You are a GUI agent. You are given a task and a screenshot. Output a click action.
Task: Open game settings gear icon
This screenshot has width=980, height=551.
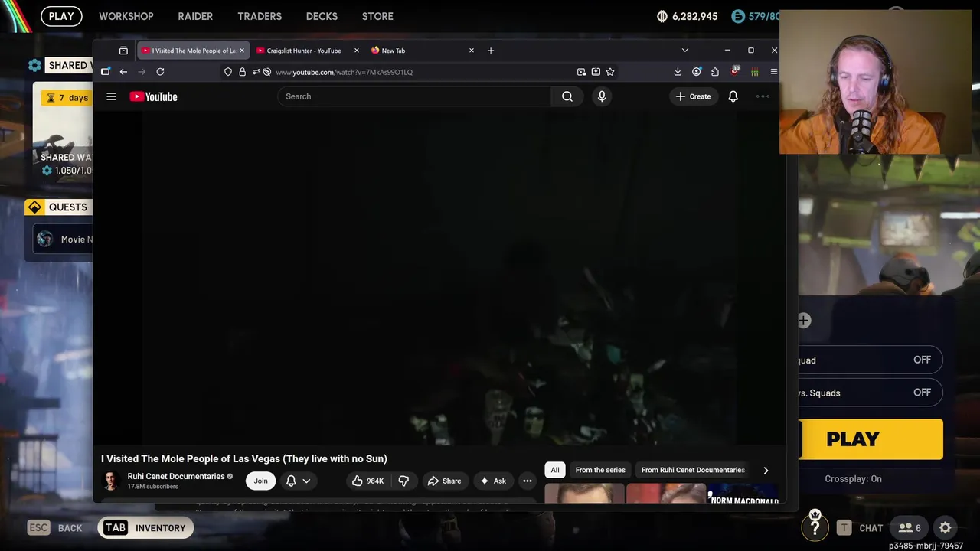(946, 527)
